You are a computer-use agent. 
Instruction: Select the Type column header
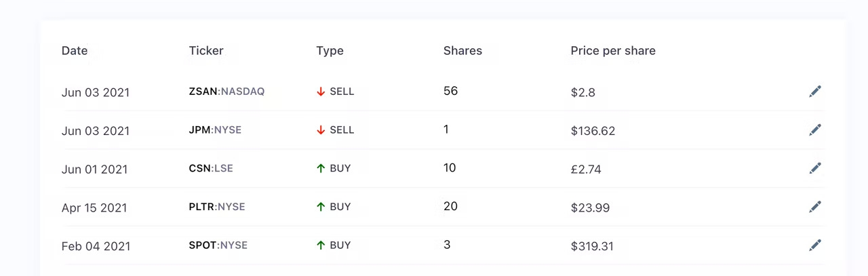coord(330,51)
